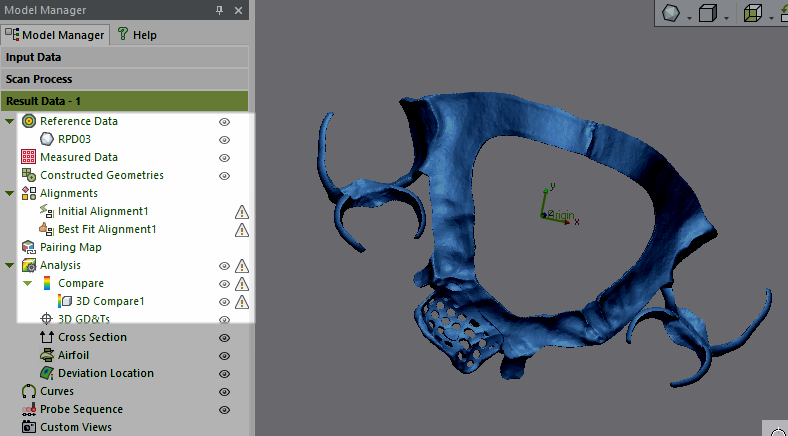Click the Measured Data grid icon
Image resolution: width=788 pixels, height=436 pixels.
(x=29, y=157)
